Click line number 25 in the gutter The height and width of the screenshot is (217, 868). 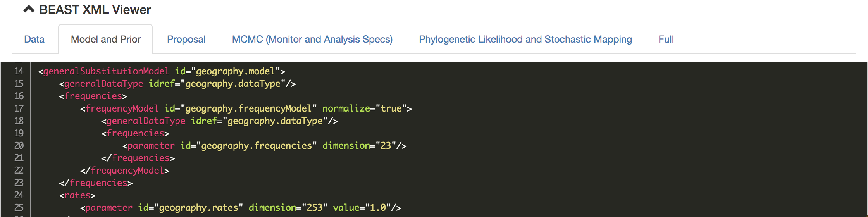(19, 208)
